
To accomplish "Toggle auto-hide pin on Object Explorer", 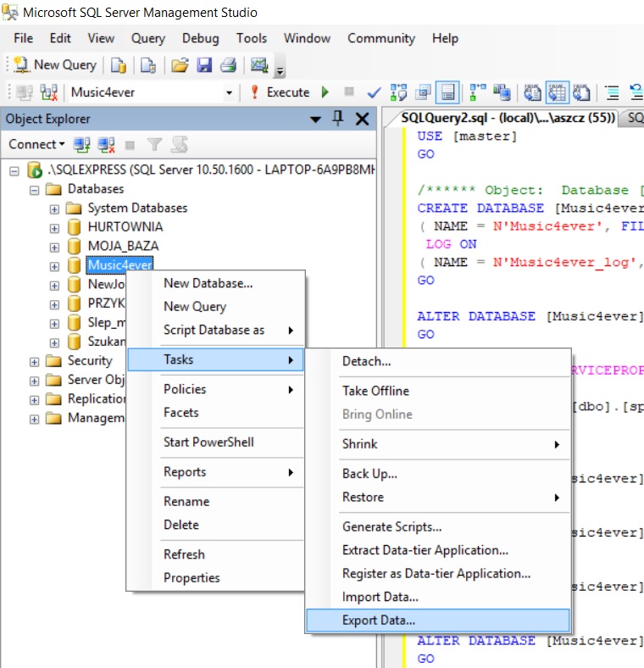I will [x=338, y=119].
